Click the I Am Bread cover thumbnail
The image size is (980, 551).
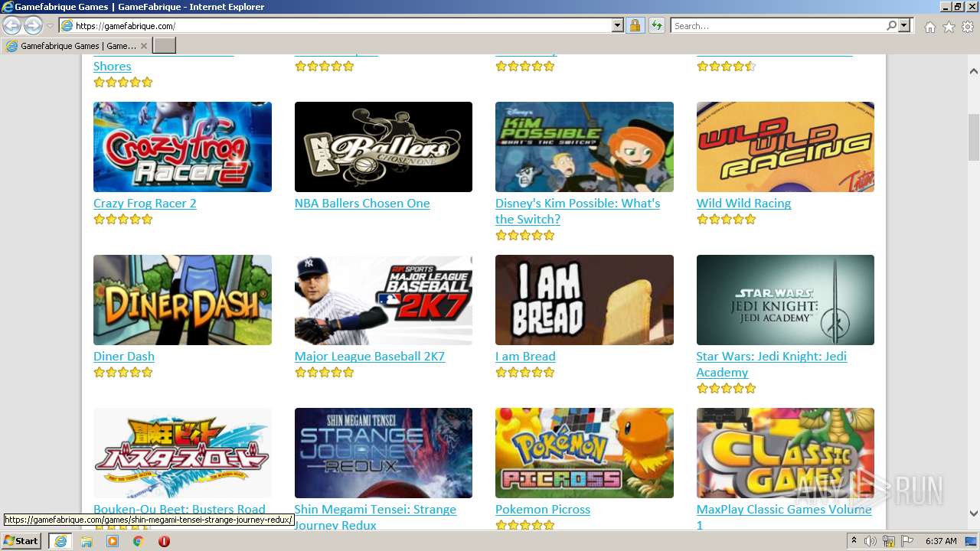coord(584,300)
